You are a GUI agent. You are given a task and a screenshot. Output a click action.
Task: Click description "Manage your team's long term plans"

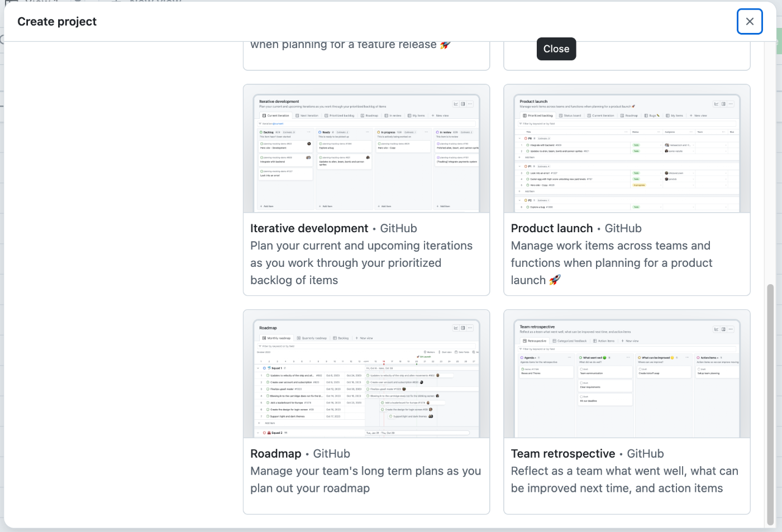click(365, 480)
